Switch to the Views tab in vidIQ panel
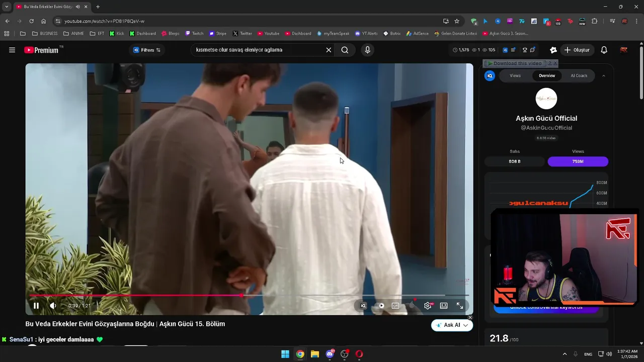Viewport: 644px width, 362px height. click(x=515, y=75)
